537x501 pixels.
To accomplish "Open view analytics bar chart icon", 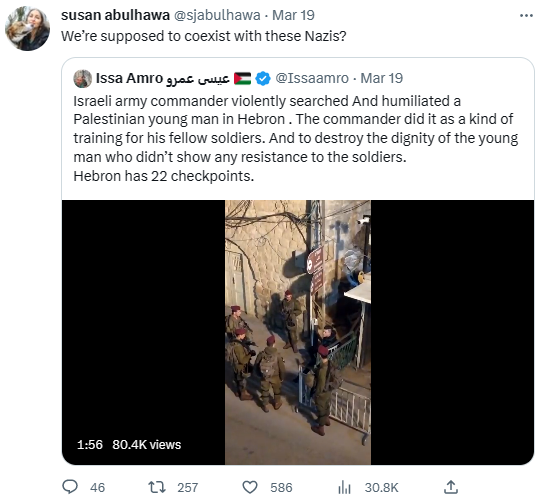I will (344, 487).
